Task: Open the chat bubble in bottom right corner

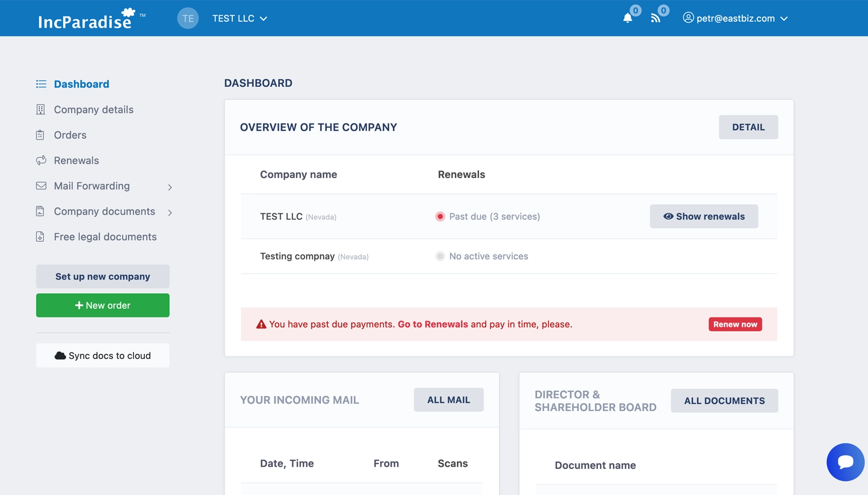Action: tap(845, 462)
